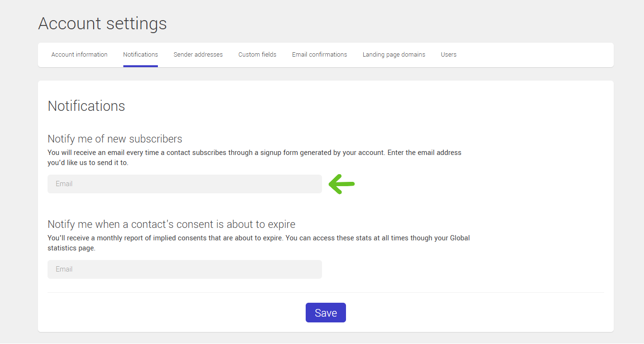Open the Users tab
This screenshot has height=344, width=644.
[x=449, y=55]
